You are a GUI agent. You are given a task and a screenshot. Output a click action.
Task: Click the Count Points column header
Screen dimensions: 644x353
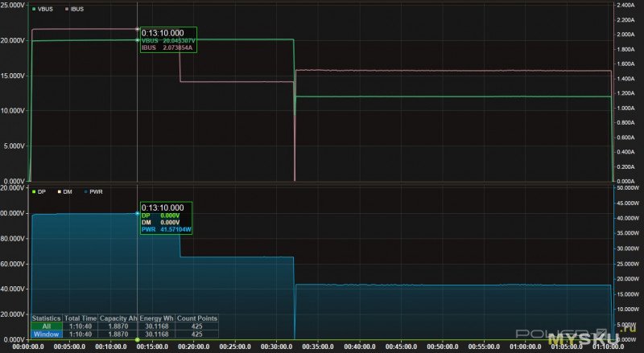[x=196, y=318]
